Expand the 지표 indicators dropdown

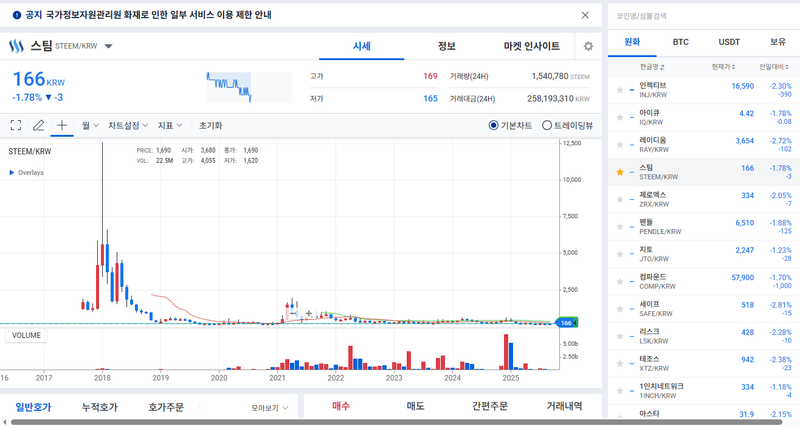tap(170, 126)
